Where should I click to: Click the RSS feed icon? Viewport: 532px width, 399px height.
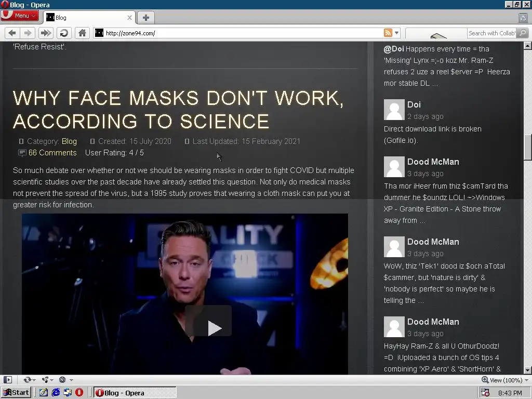click(388, 33)
